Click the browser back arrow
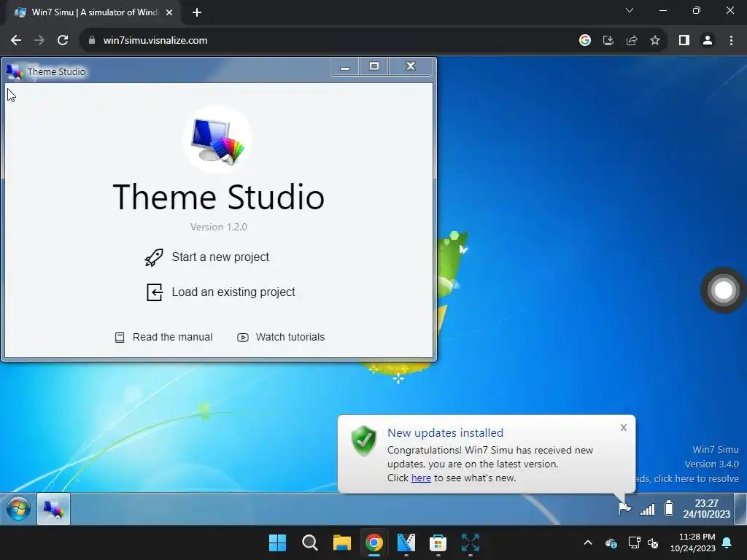This screenshot has width=747, height=560. [16, 41]
